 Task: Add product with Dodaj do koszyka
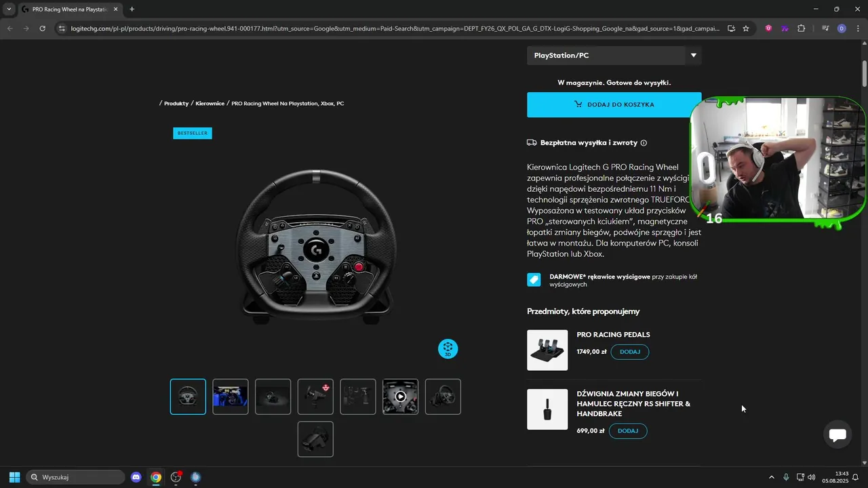[x=614, y=104]
